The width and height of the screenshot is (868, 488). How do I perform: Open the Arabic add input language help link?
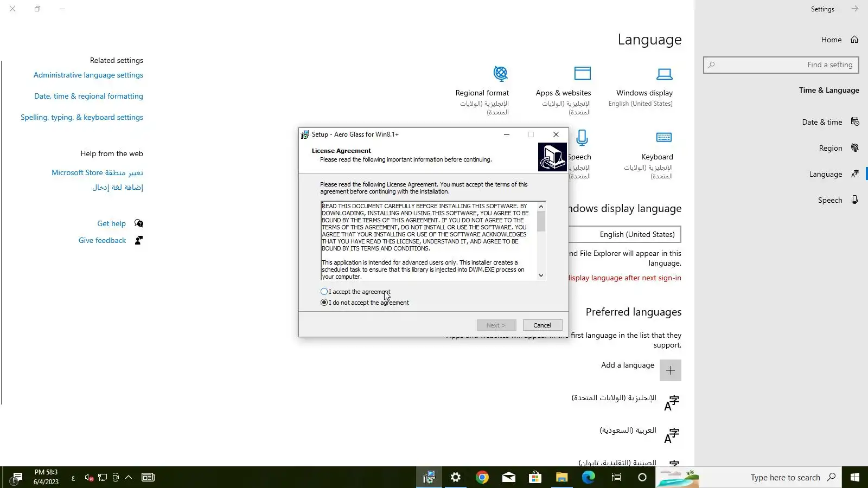click(118, 187)
